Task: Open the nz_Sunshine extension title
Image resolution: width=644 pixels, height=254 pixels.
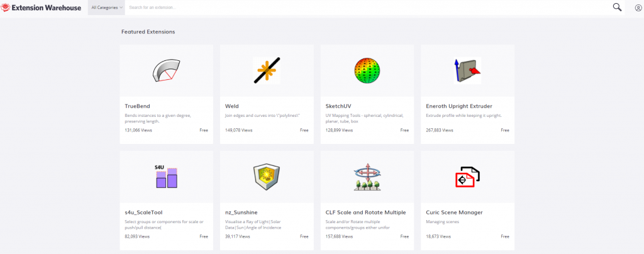Action: [241, 212]
